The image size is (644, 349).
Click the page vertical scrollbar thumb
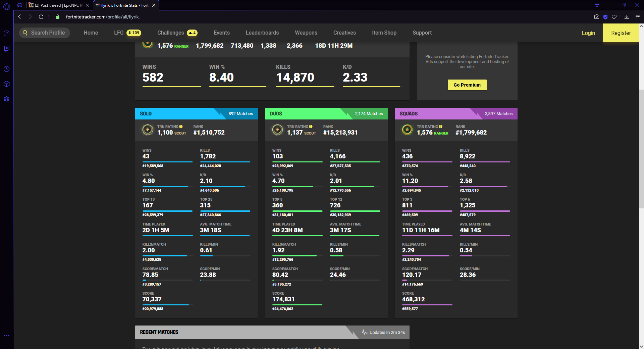pyautogui.click(x=641, y=149)
